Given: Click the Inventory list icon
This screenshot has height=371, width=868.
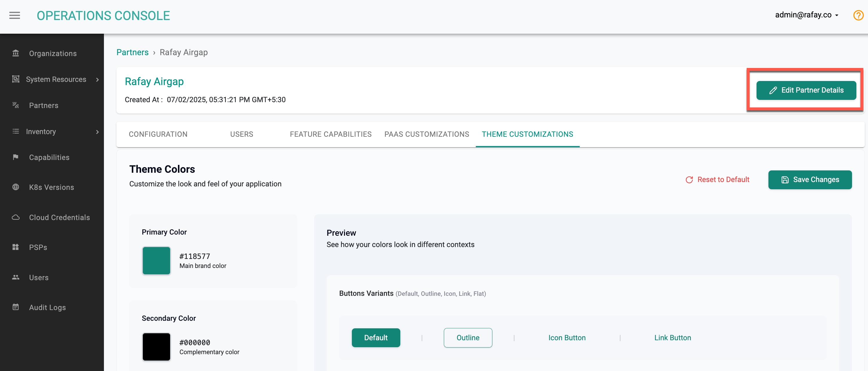Looking at the screenshot, I should coord(15,132).
